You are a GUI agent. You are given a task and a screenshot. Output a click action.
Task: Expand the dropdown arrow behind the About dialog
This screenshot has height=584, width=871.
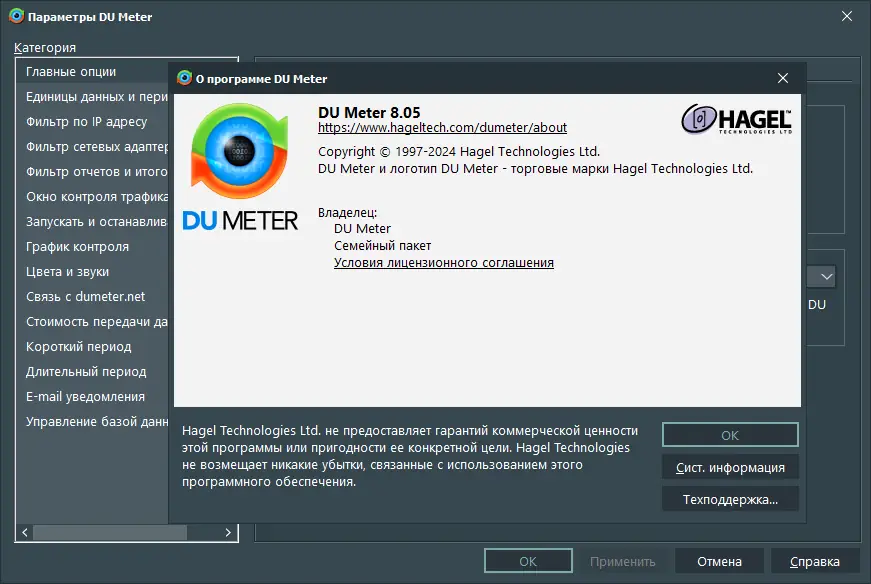(x=827, y=276)
